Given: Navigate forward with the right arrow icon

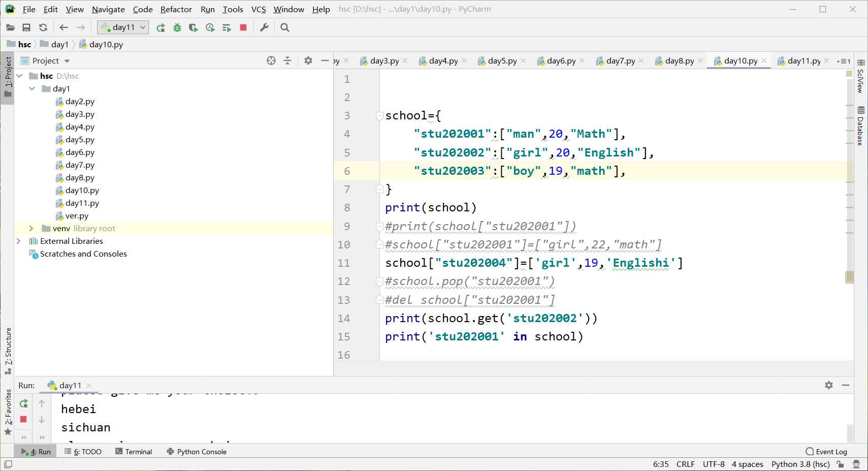Looking at the screenshot, I should pos(81,27).
